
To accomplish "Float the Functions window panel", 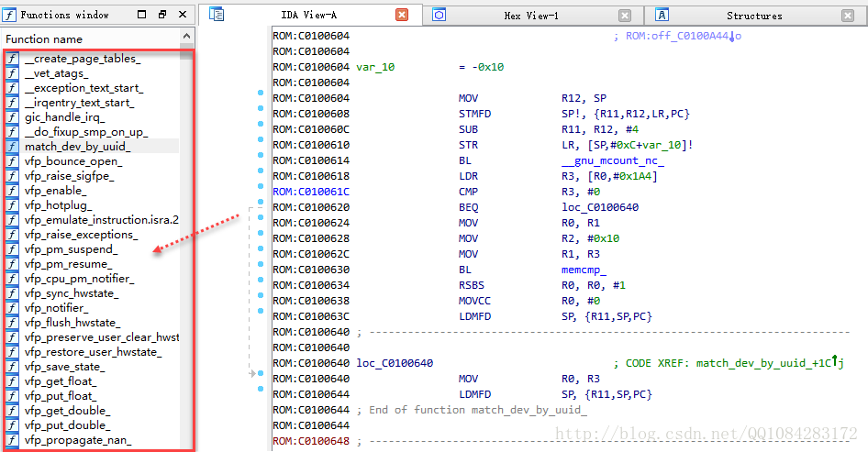I will pos(162,15).
